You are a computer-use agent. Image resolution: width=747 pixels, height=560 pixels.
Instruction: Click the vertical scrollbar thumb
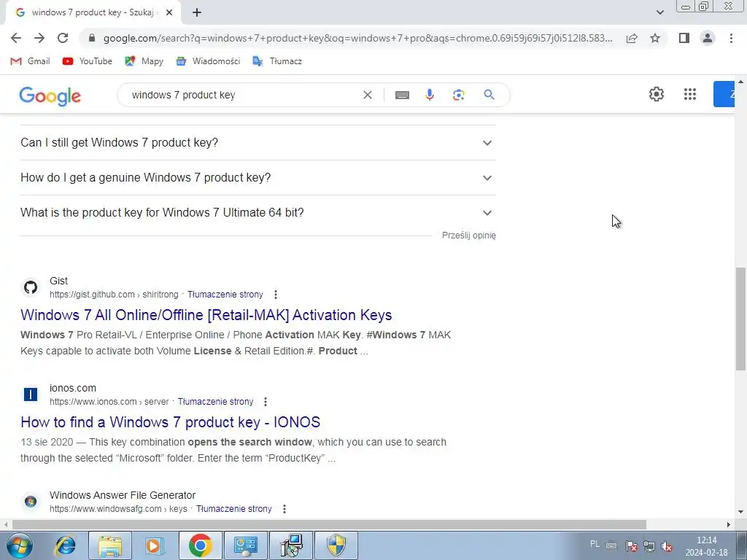(740, 319)
